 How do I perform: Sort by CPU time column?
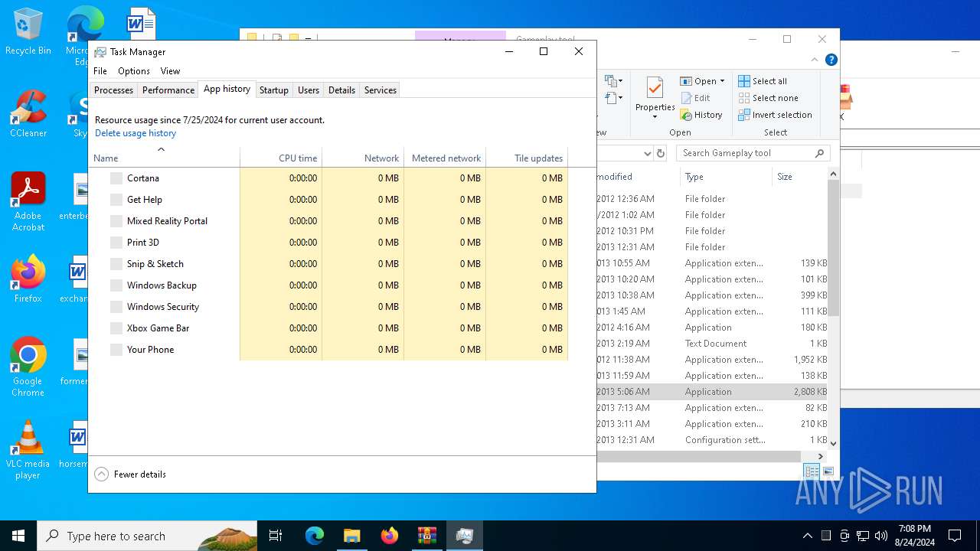(x=281, y=158)
